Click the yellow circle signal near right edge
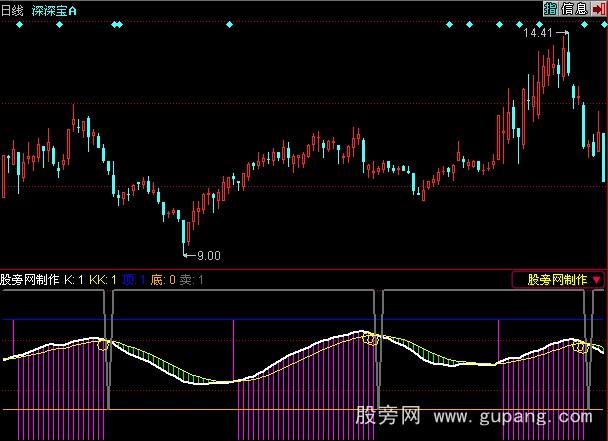Viewport: 608px width, 441px height. [581, 347]
